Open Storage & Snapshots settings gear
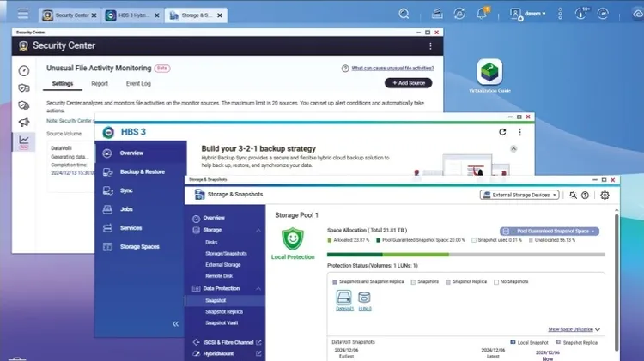 pyautogui.click(x=605, y=196)
